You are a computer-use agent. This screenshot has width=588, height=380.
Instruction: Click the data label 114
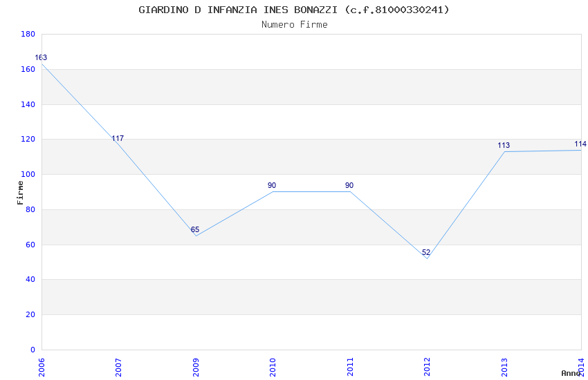point(580,144)
